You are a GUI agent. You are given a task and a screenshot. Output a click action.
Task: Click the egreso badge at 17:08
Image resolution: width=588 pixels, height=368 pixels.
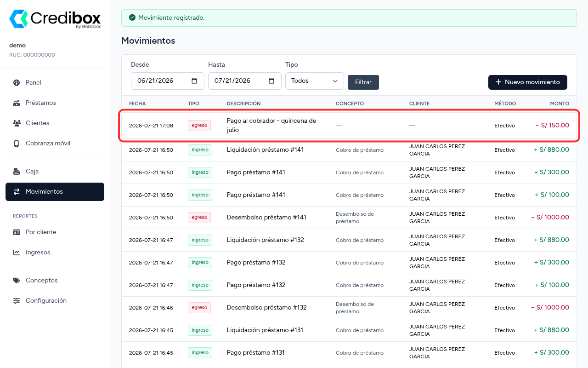pyautogui.click(x=199, y=125)
